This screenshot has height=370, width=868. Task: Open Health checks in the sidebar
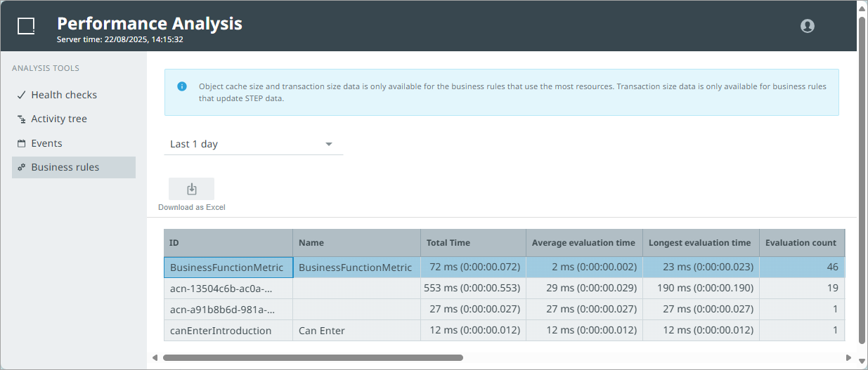(64, 95)
